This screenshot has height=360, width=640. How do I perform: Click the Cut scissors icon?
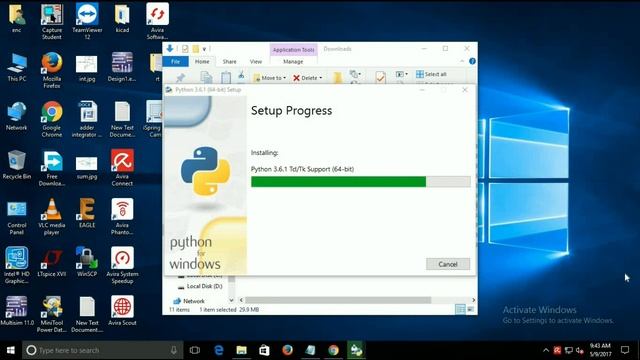241,75
